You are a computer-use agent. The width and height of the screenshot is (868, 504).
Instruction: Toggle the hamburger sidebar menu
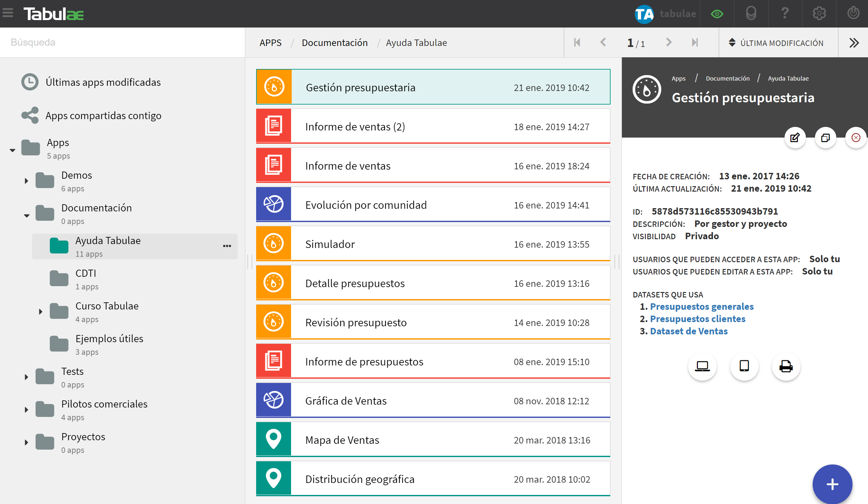click(x=7, y=13)
